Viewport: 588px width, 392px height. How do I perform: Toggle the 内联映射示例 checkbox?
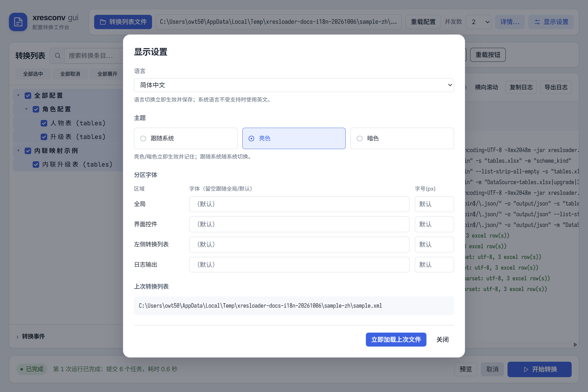pos(28,151)
